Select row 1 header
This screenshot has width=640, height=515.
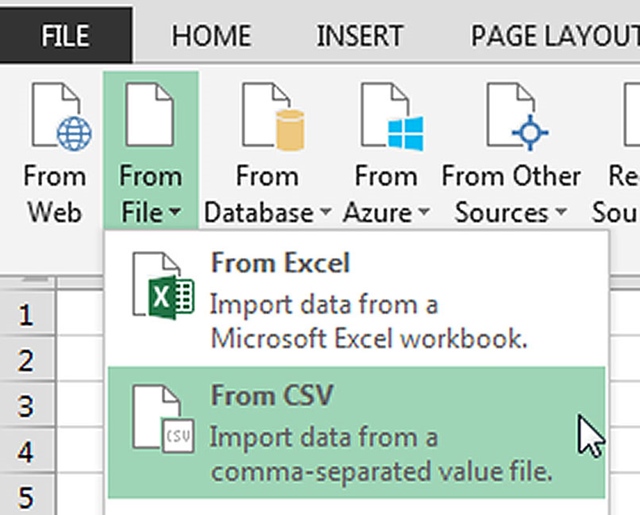(x=26, y=316)
